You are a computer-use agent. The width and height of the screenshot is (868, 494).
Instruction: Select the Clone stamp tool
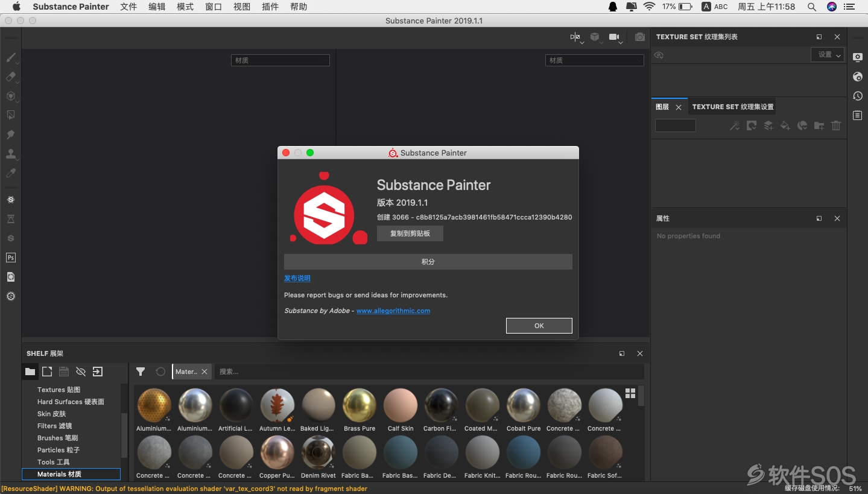click(x=11, y=154)
